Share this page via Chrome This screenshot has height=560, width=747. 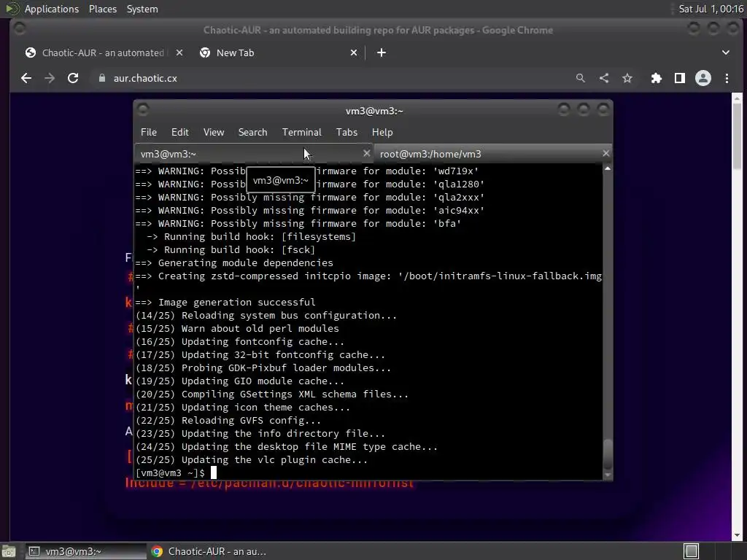(x=603, y=78)
